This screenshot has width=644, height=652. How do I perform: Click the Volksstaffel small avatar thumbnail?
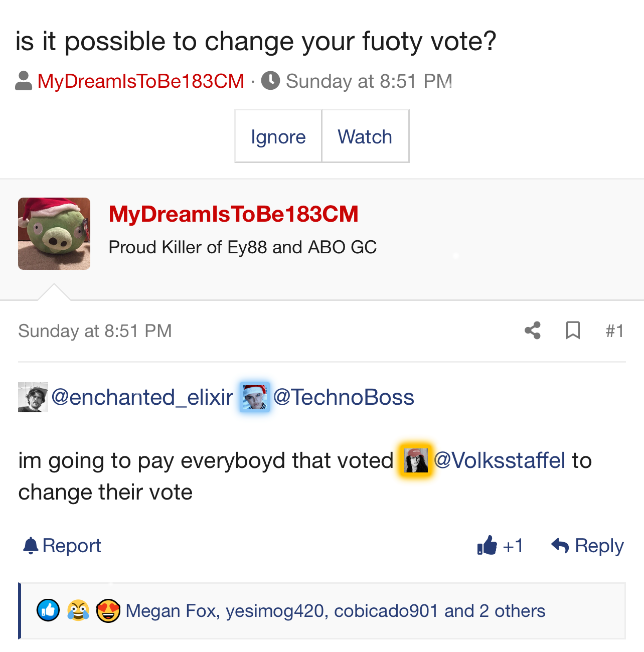[416, 460]
